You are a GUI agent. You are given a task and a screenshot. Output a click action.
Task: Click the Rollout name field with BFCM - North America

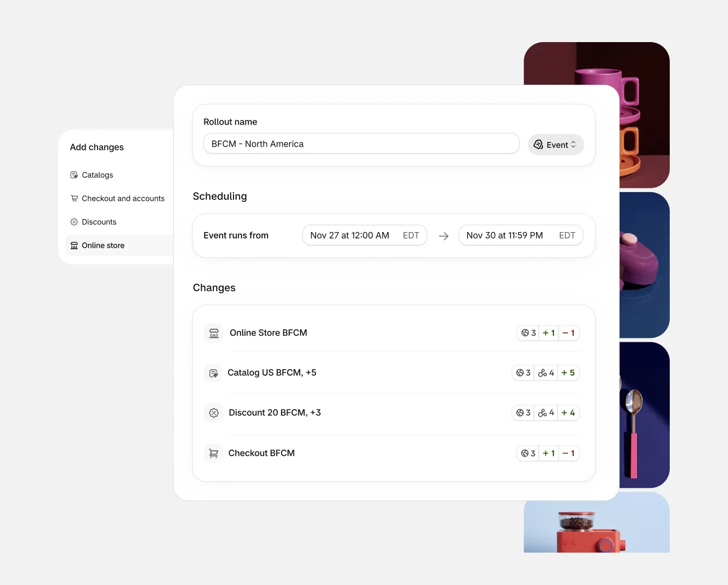(361, 144)
